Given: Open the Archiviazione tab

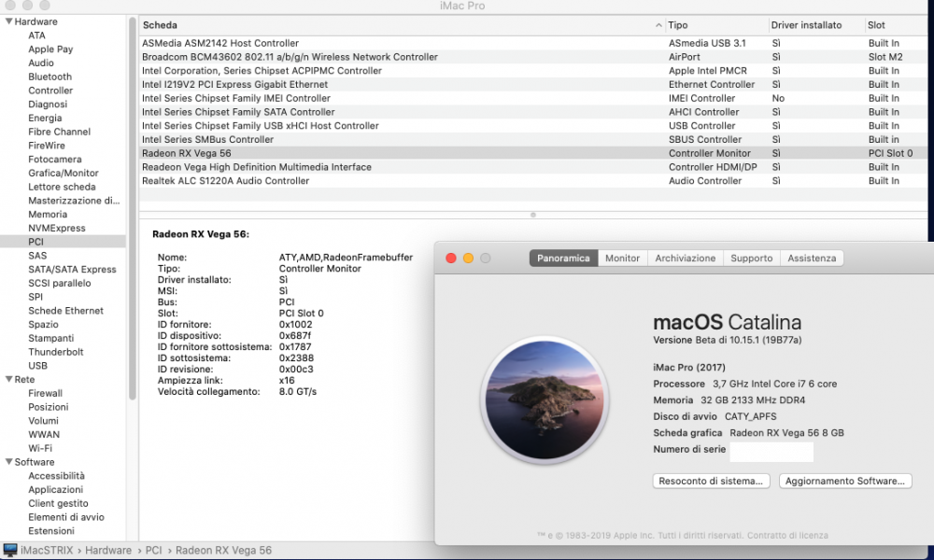Looking at the screenshot, I should click(x=685, y=259).
